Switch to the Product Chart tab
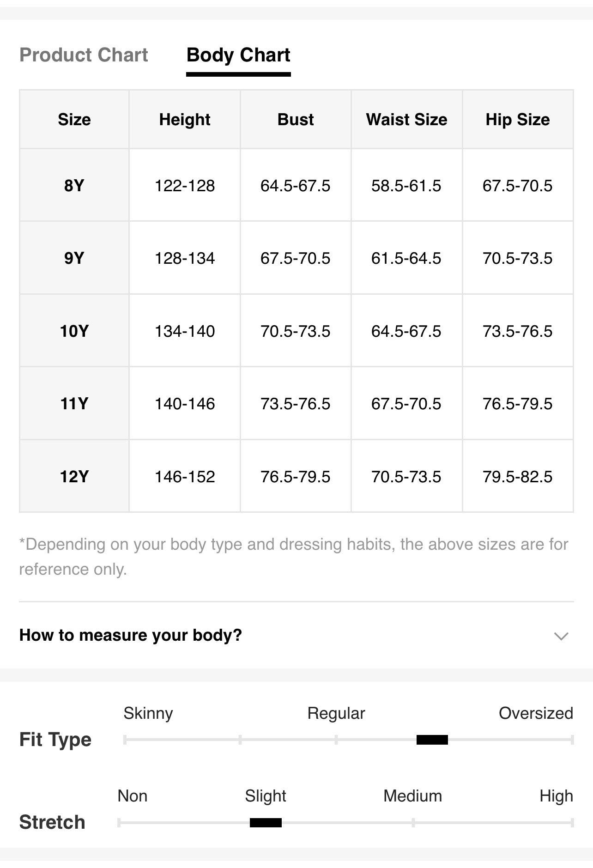The height and width of the screenshot is (868, 593). coord(84,55)
